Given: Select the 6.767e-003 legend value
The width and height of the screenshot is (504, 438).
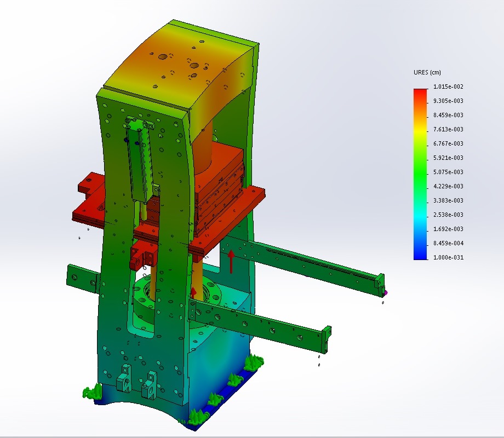Looking at the screenshot, I should [448, 143].
